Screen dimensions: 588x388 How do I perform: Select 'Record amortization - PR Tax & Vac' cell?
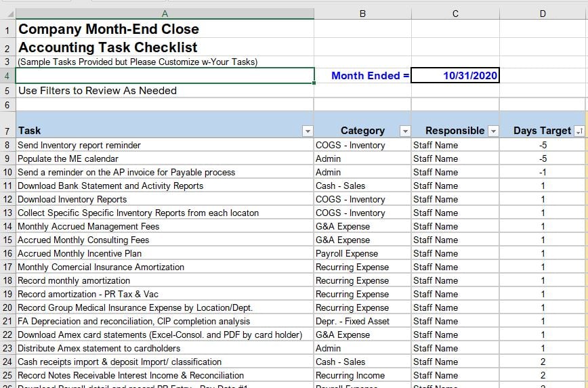(x=165, y=294)
